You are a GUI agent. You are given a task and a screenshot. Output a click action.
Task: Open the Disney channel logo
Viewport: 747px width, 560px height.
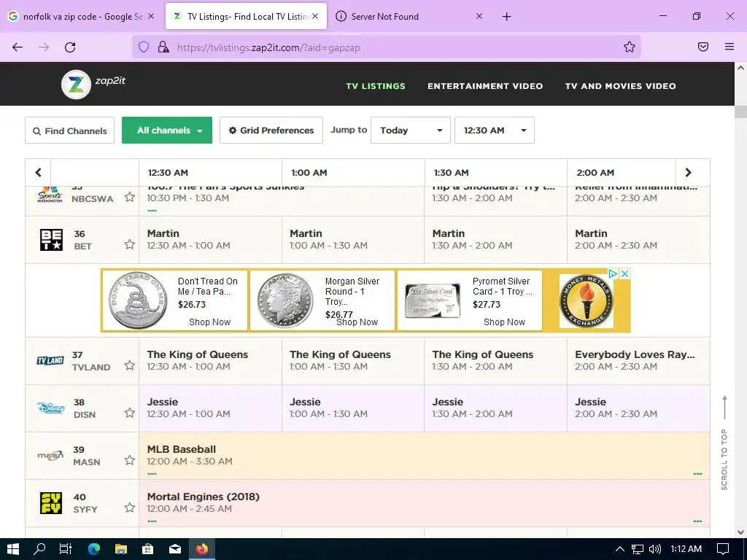point(51,408)
